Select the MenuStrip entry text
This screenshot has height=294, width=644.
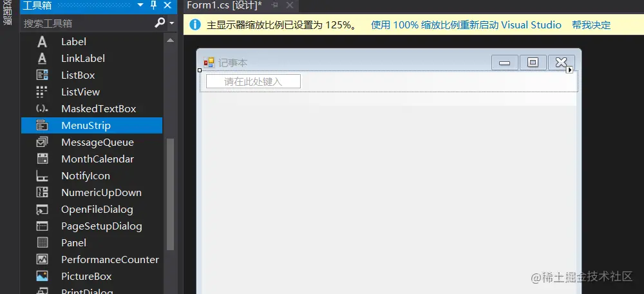[86, 126]
